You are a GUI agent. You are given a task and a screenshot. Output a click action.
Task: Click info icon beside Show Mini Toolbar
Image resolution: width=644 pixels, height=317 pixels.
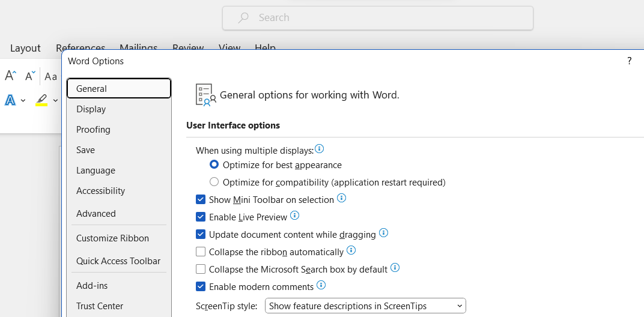coord(341,198)
